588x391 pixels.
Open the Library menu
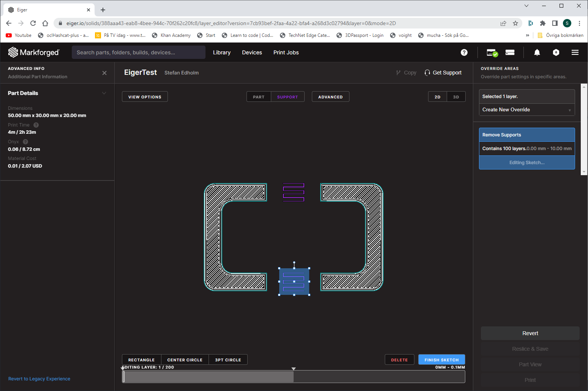point(221,52)
